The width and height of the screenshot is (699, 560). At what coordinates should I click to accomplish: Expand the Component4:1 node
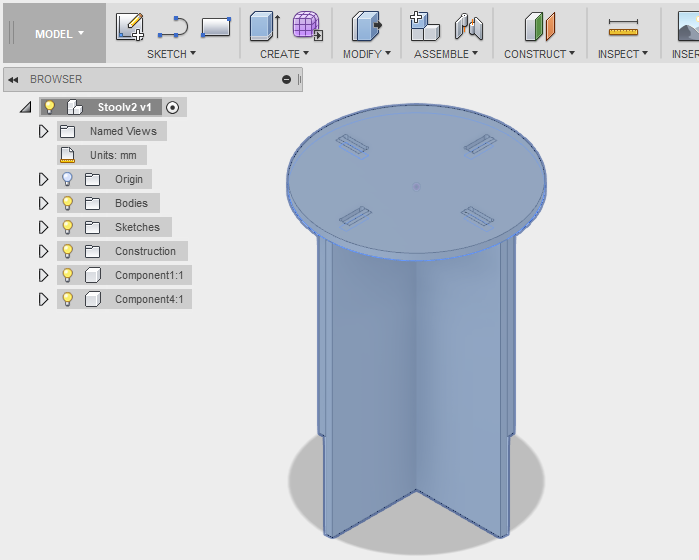point(43,299)
